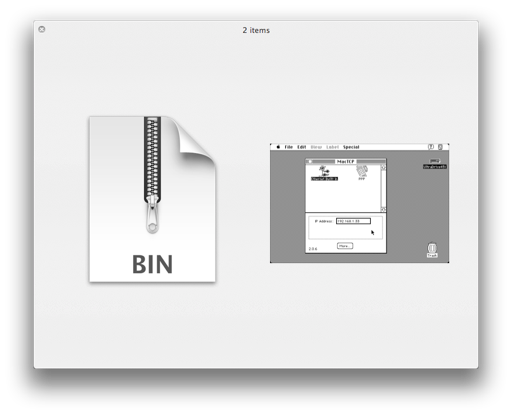
Task: Click the application switcher menu icon
Action: (440, 147)
